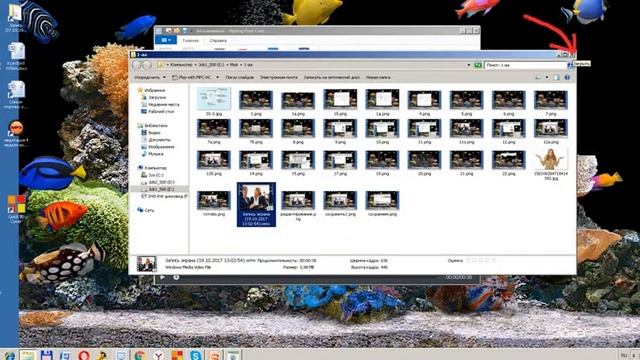Select the 21.png thumbnail
640x360 pixels.
[466, 160]
